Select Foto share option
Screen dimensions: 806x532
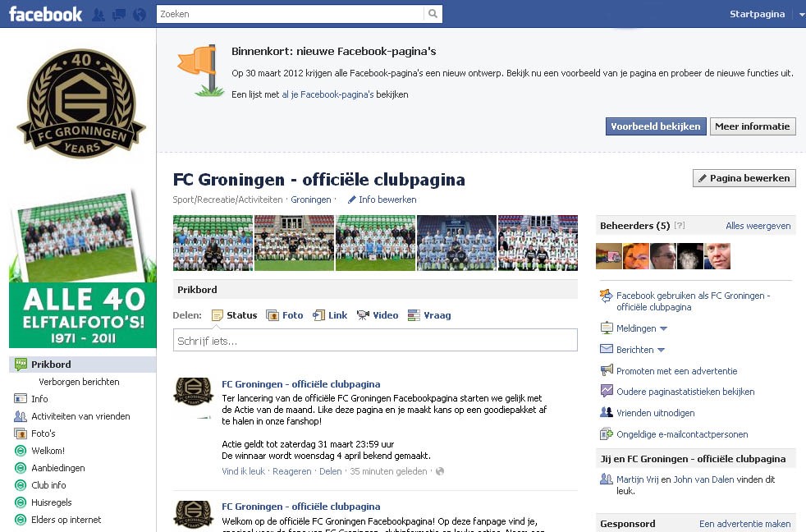(x=284, y=315)
